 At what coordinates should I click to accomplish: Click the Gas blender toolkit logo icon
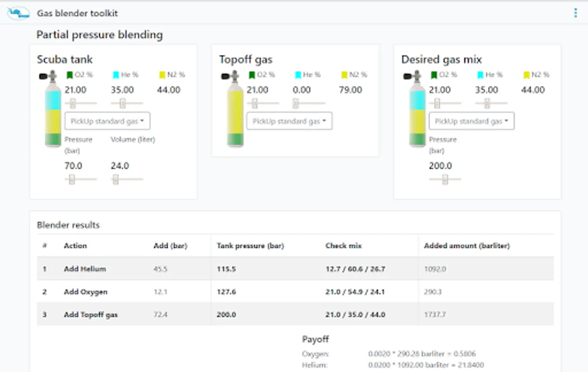click(19, 13)
